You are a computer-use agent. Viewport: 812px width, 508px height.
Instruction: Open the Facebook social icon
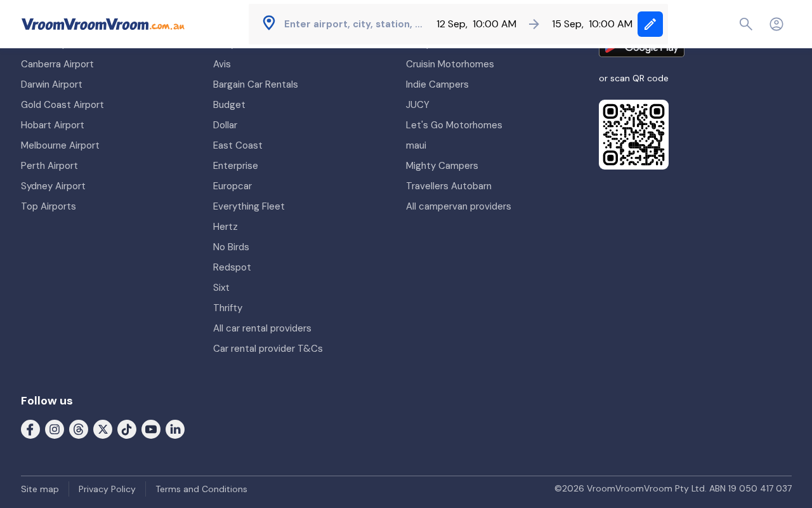pyautogui.click(x=30, y=429)
